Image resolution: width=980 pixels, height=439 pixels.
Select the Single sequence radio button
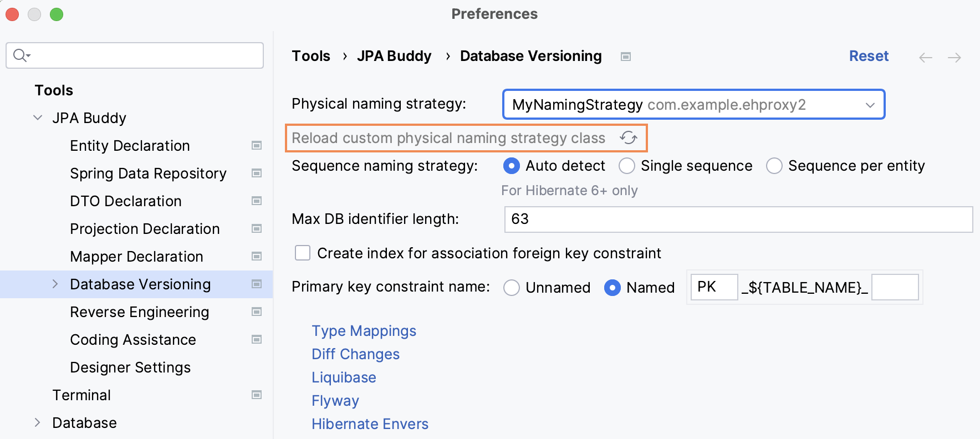pyautogui.click(x=627, y=166)
